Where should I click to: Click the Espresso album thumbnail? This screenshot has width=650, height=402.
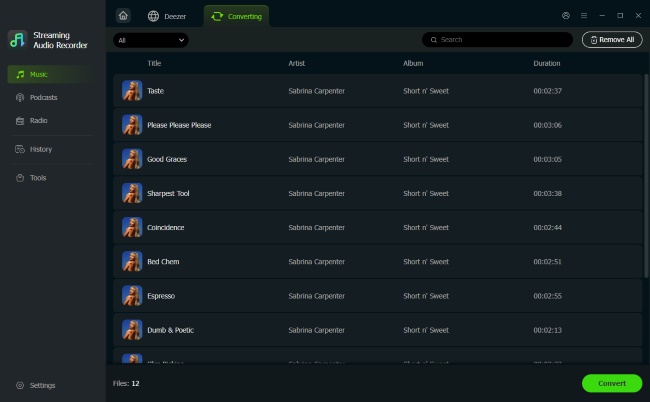pos(132,296)
